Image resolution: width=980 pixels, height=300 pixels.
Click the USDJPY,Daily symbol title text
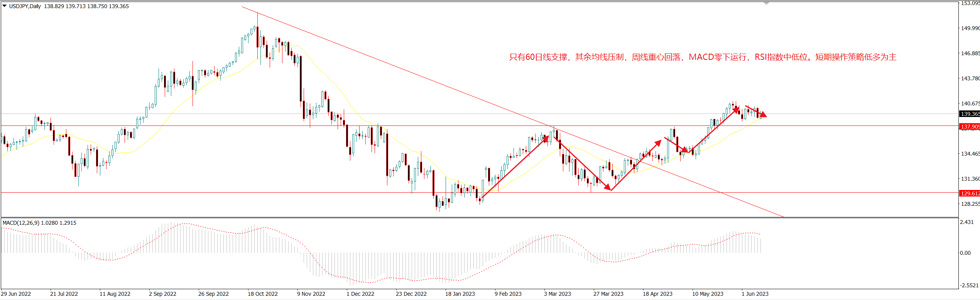pyautogui.click(x=25, y=6)
